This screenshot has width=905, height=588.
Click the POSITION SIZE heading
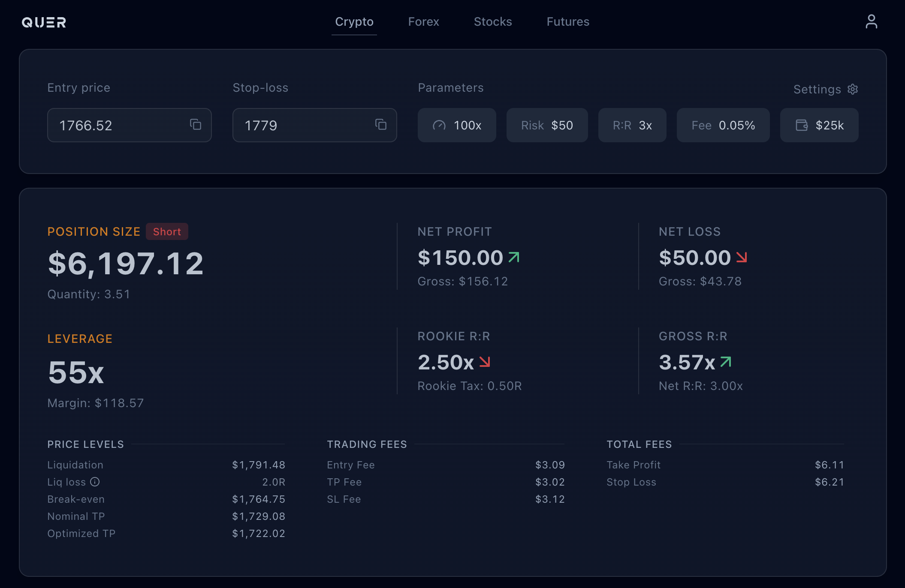[94, 231]
